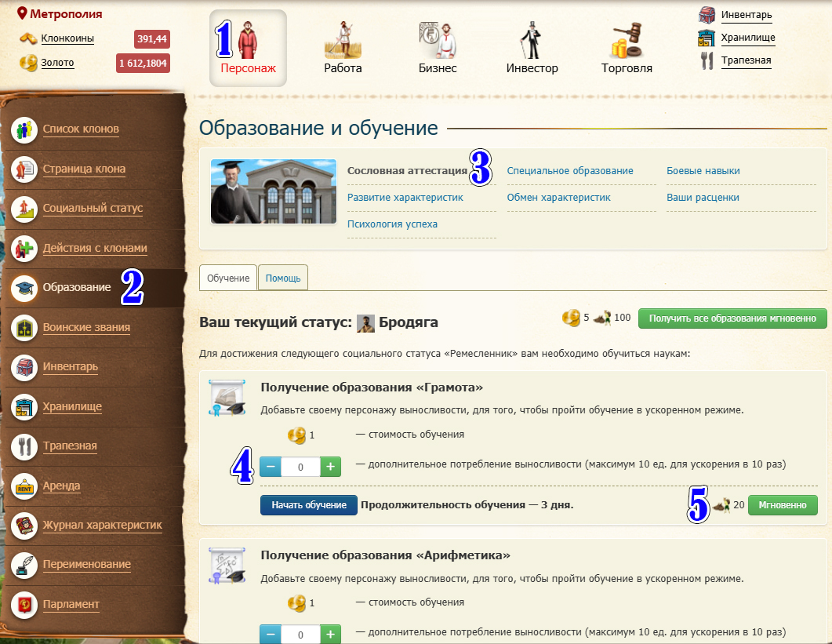Click the Грамота endurance quantity input field
This screenshot has height=644, width=832.
[x=300, y=467]
